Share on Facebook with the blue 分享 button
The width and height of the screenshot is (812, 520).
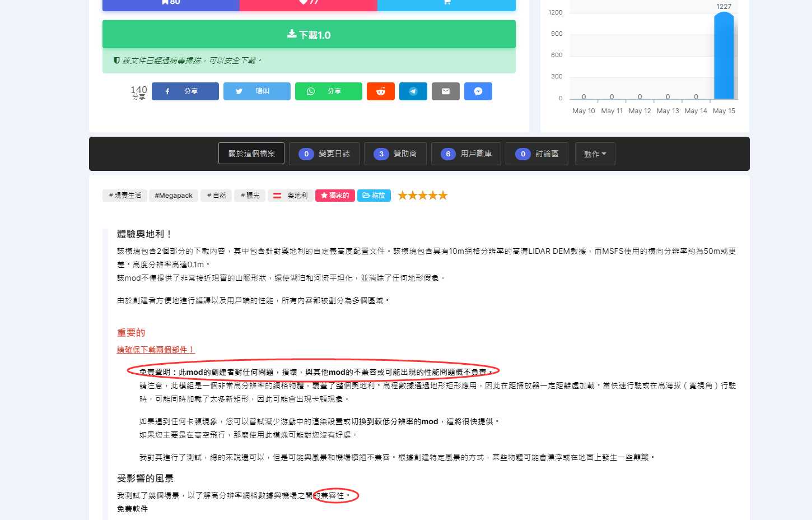pos(185,91)
